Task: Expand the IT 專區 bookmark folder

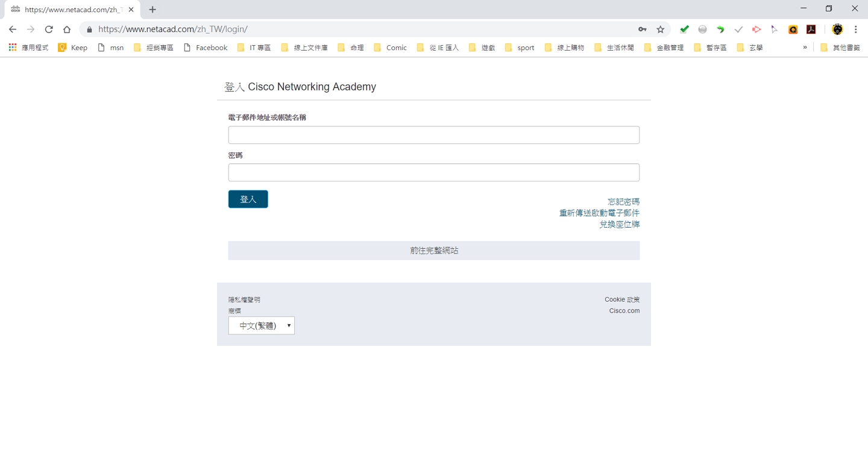Action: point(254,48)
